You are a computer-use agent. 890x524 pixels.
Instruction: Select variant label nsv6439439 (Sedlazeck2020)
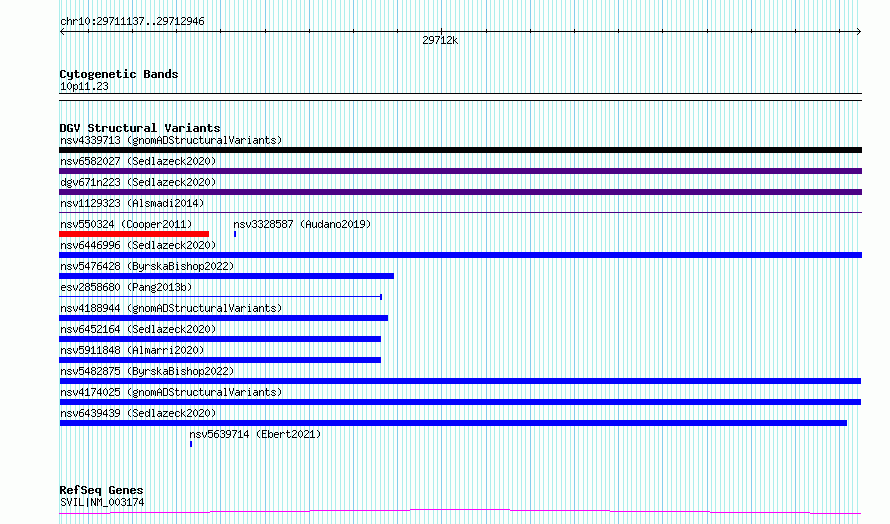[138, 413]
